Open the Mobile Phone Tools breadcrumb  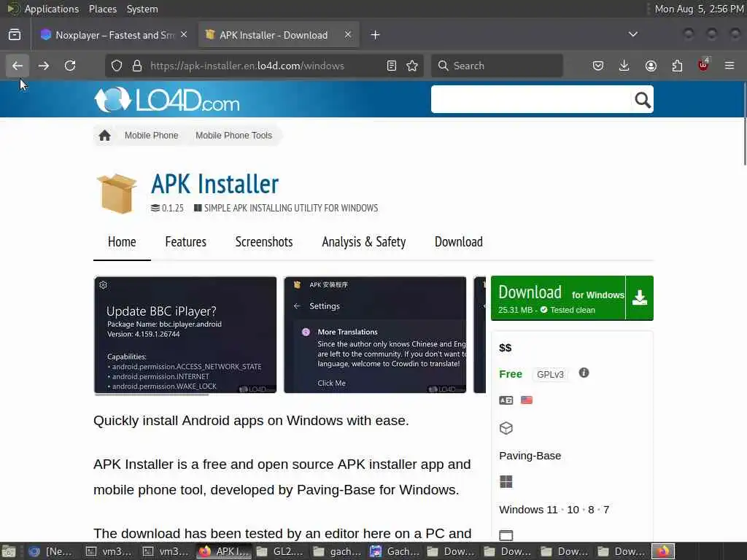point(234,136)
